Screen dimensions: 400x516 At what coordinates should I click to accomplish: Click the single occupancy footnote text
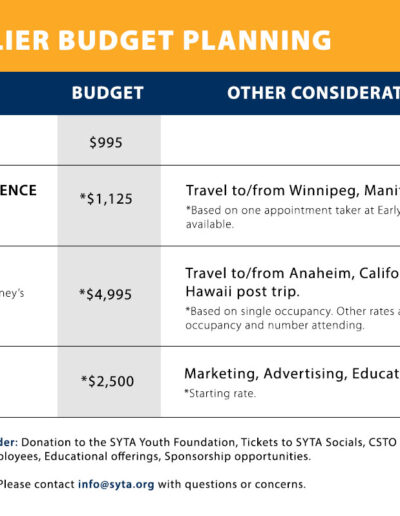tap(293, 311)
